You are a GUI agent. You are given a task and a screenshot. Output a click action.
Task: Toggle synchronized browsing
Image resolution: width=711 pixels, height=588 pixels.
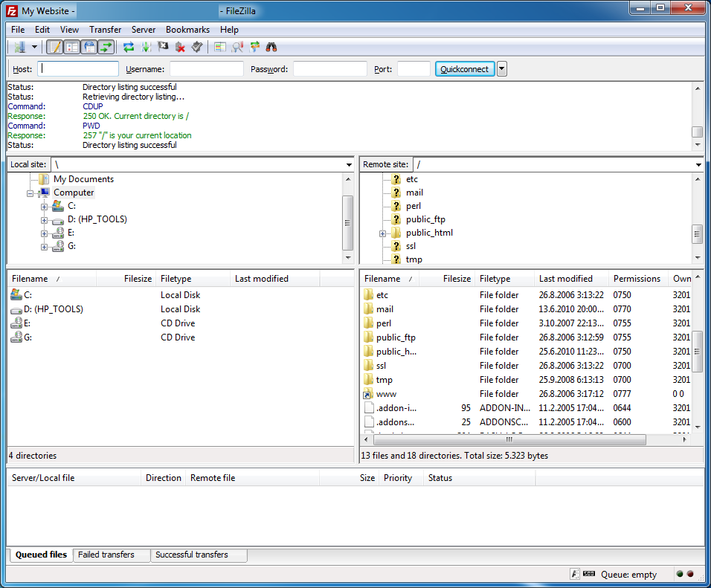(254, 47)
